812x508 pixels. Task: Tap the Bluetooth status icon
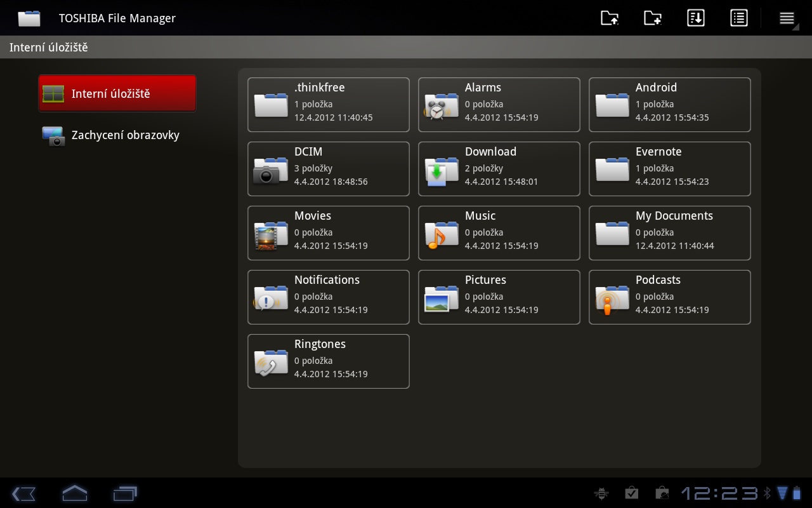tap(767, 493)
